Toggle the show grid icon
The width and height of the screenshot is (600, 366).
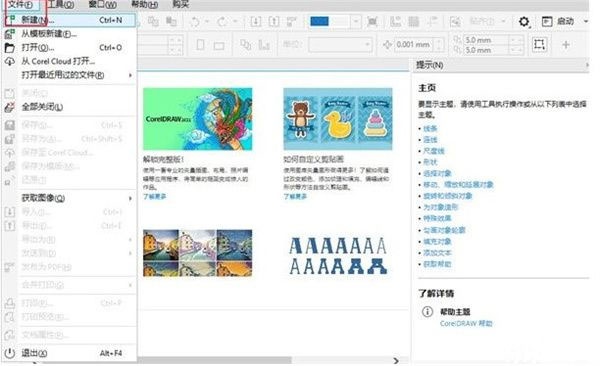[x=414, y=21]
